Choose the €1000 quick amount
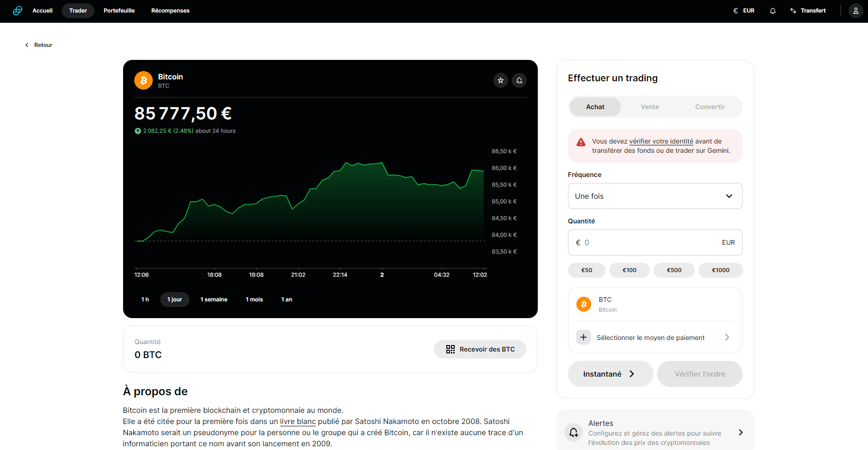 coord(720,270)
